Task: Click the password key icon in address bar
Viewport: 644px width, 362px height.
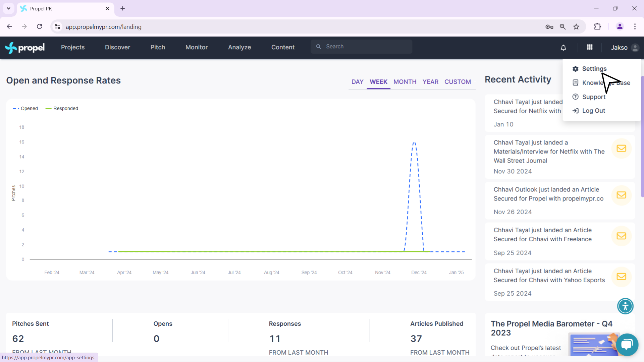Action: [549, 27]
